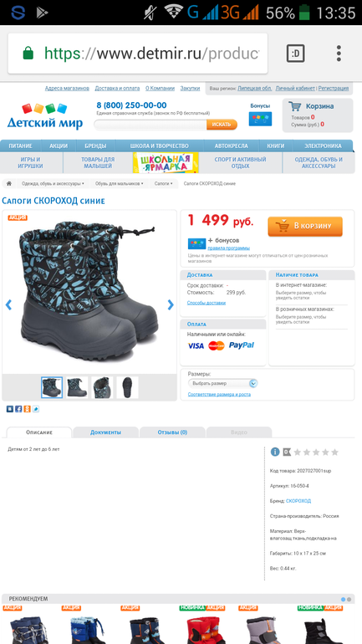Image resolution: width=362 pixels, height=644 pixels.
Task: Click the ИСКАТЬ search button
Action: point(222,125)
